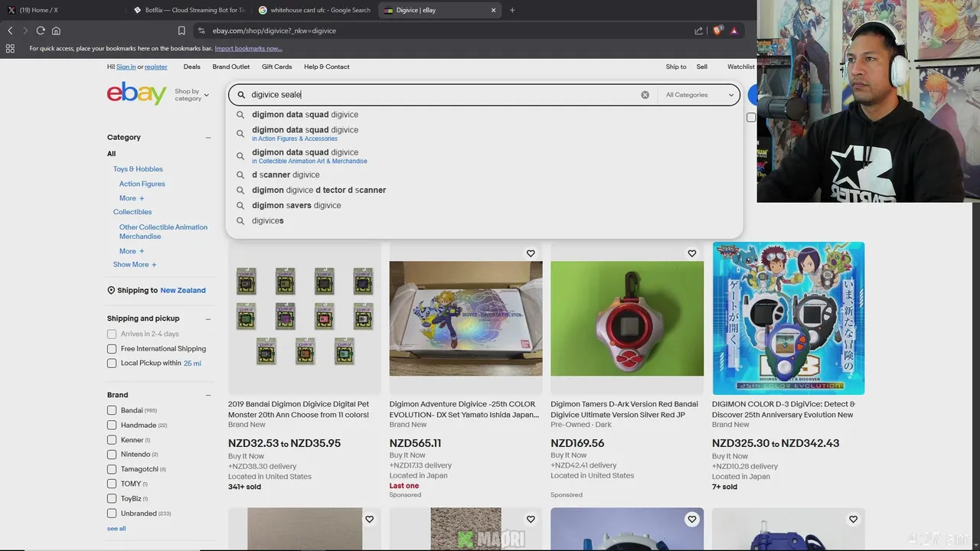Tick Local Pickup within checkbox
This screenshot has height=551, width=980.
112,363
